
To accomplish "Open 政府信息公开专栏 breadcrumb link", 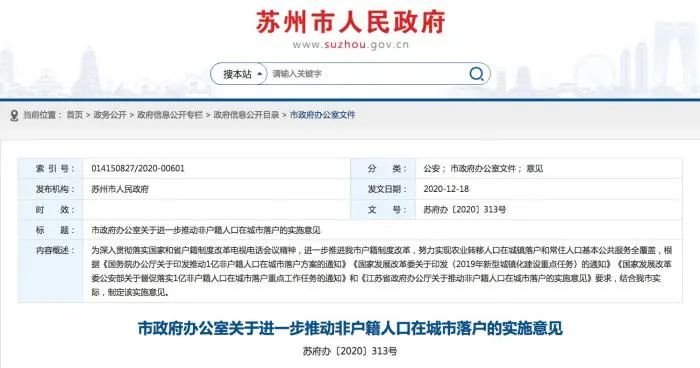I will (x=170, y=115).
